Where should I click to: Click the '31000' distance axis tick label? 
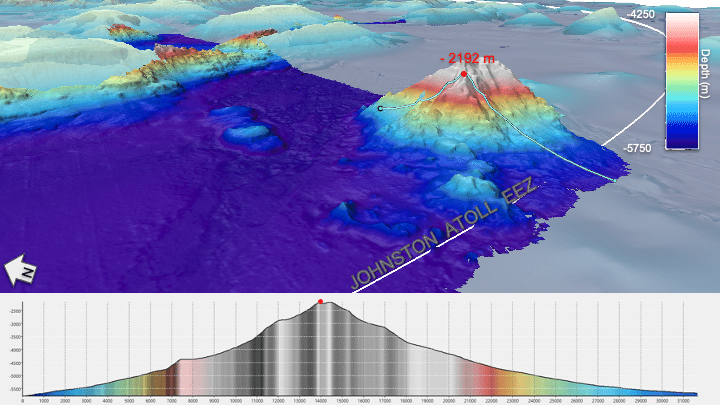click(683, 401)
